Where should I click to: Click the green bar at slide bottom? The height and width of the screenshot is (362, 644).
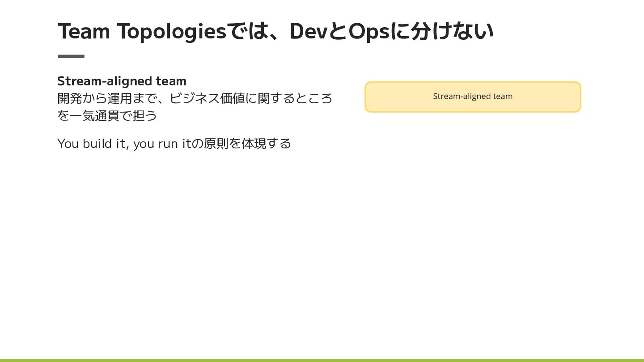[322, 360]
